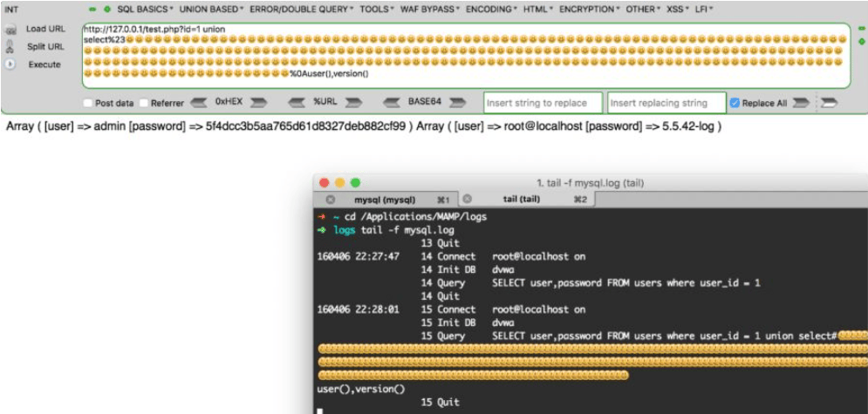Click the white arrow at the toolbar's far right
Screen dimensions: 868x414
(829, 103)
